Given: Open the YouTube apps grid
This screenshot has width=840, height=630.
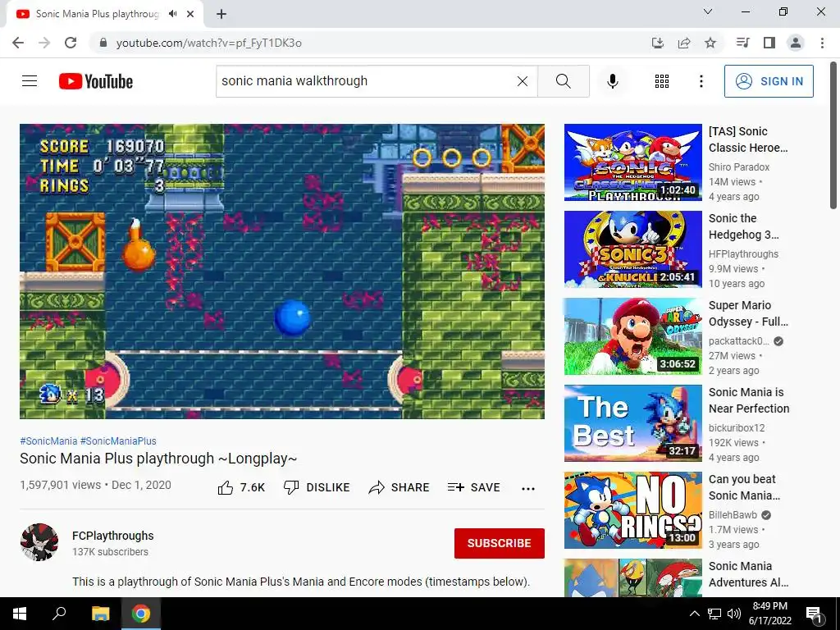Looking at the screenshot, I should coord(662,81).
